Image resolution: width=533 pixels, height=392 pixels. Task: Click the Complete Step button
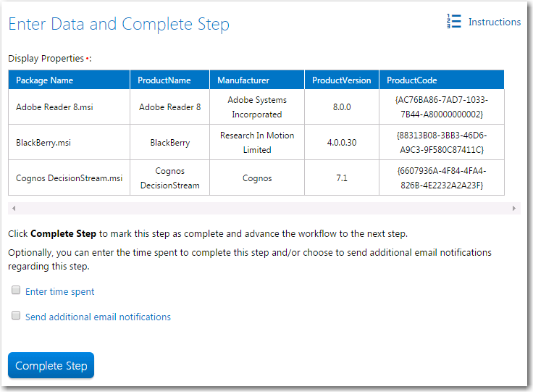click(x=51, y=365)
